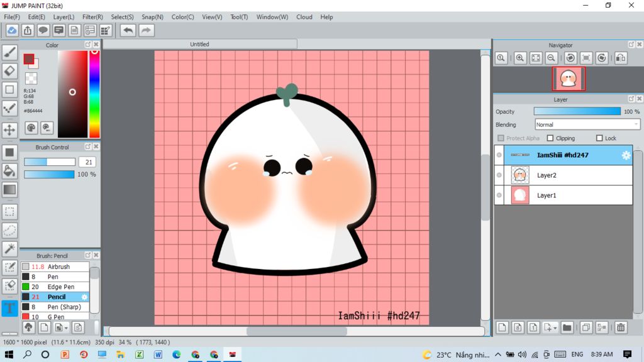Open taskbar Search

point(27,354)
